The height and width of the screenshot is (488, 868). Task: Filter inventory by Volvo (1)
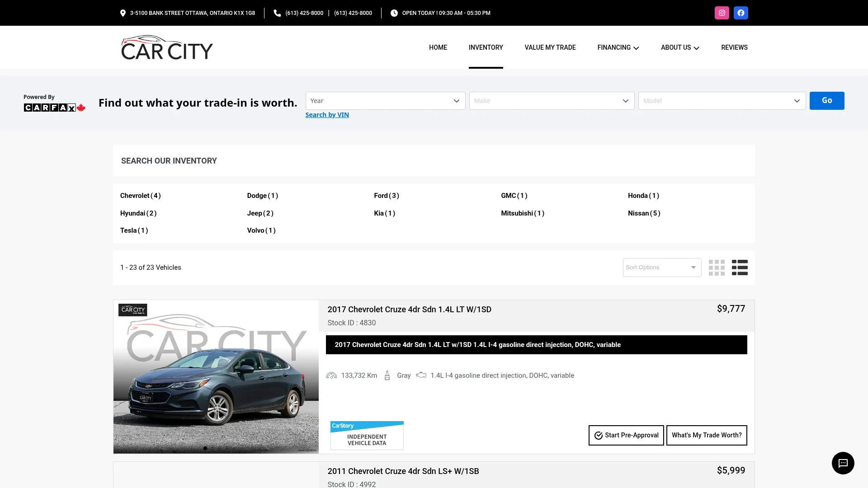tap(261, 230)
